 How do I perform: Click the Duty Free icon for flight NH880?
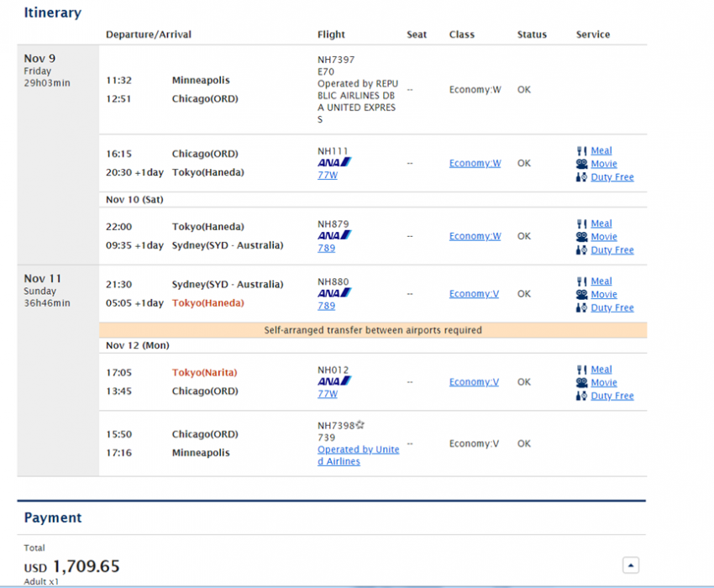581,308
